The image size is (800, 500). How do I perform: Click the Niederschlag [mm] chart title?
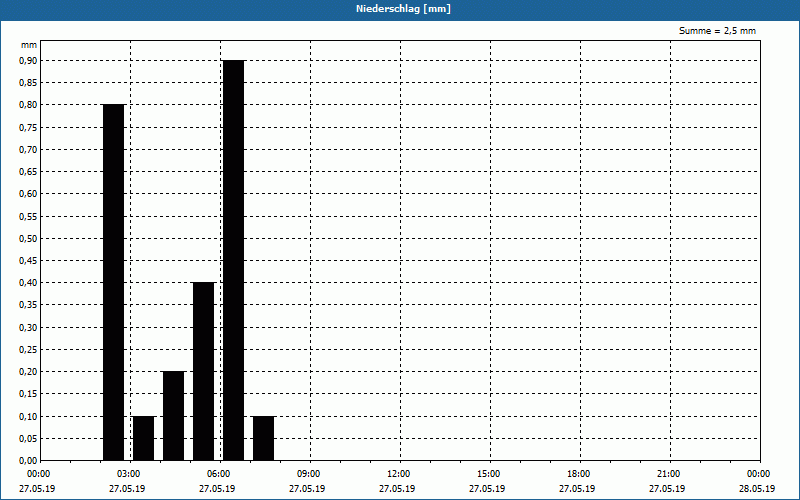tap(403, 9)
